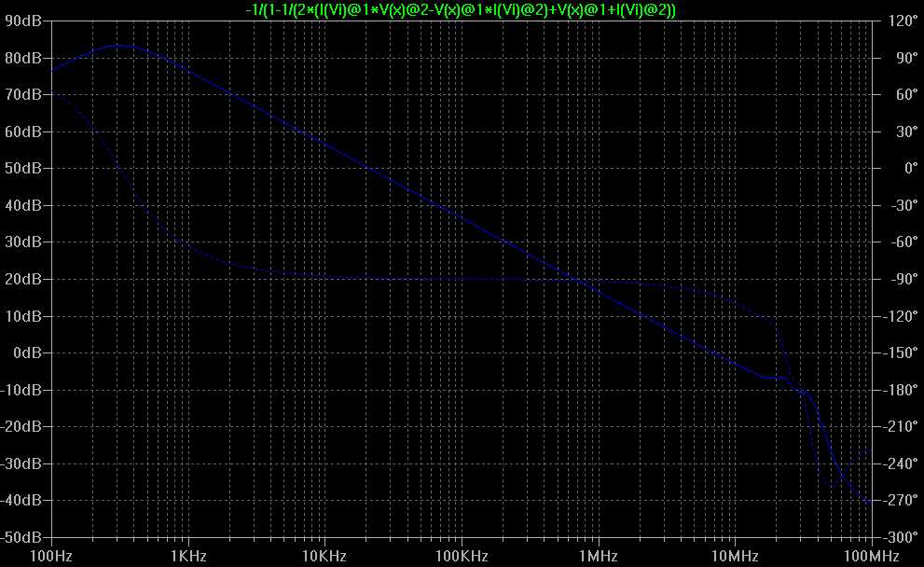
Task: Click the 0° phase axis label
Action: pyautogui.click(x=911, y=168)
